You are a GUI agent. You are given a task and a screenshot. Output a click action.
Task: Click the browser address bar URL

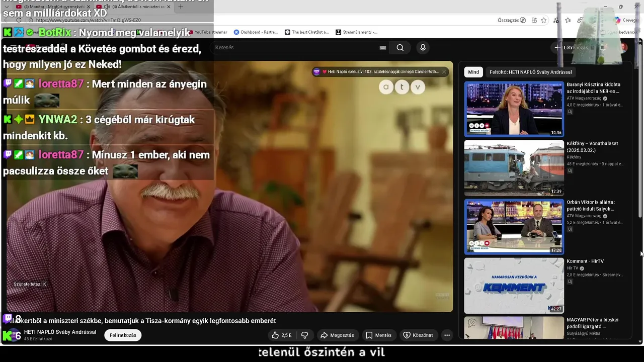tap(89, 20)
